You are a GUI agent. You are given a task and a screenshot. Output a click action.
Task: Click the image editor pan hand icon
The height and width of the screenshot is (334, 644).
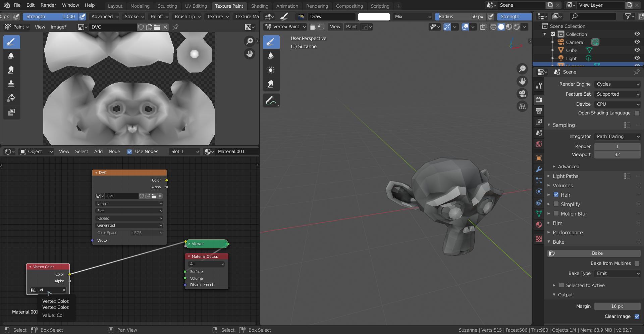pos(250,54)
